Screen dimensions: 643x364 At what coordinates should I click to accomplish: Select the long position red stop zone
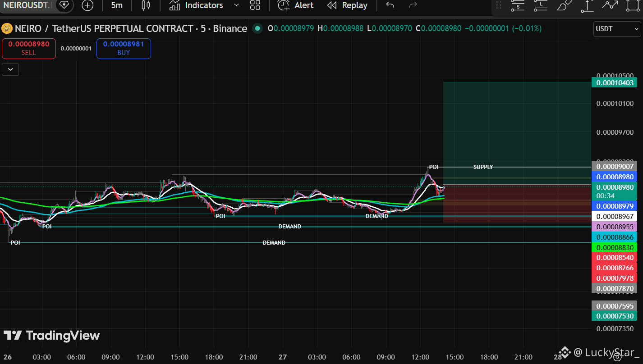[x=517, y=203]
